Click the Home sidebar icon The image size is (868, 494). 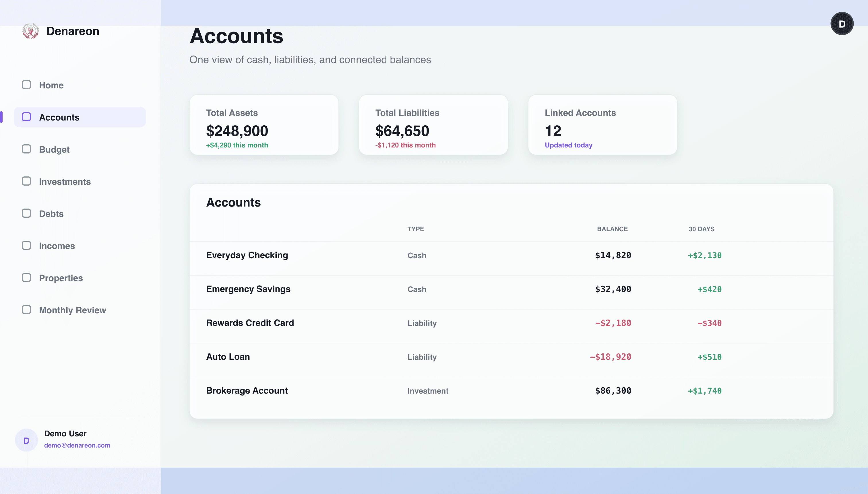(26, 85)
